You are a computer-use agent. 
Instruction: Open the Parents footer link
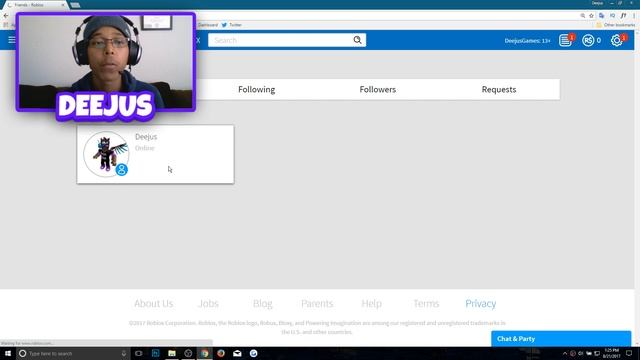click(317, 303)
